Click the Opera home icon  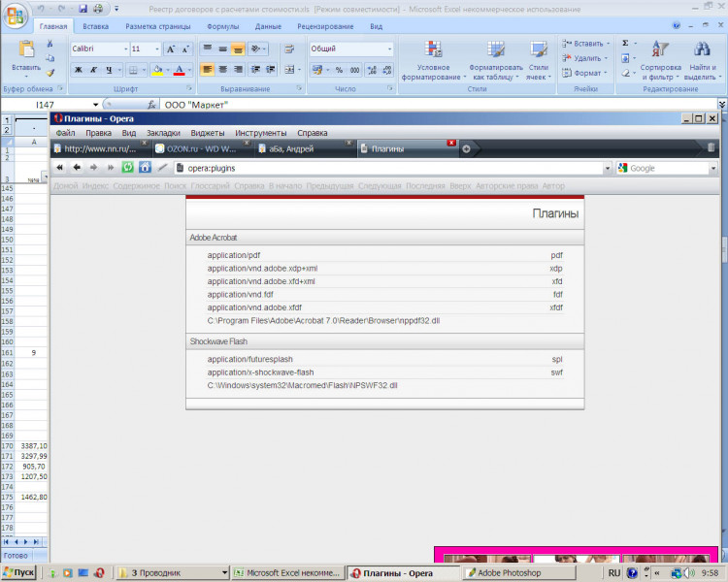[145, 168]
